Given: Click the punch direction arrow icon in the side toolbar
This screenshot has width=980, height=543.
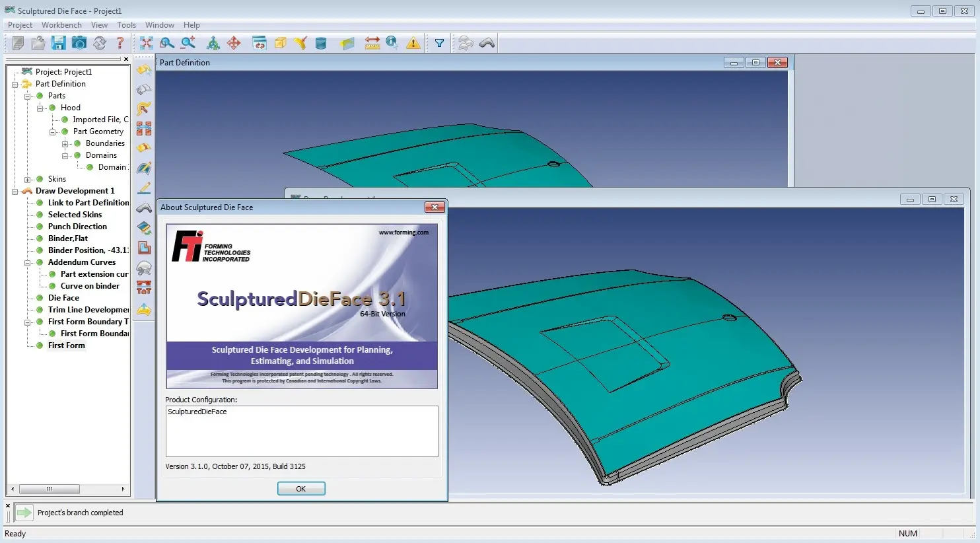Looking at the screenshot, I should pos(144,109).
